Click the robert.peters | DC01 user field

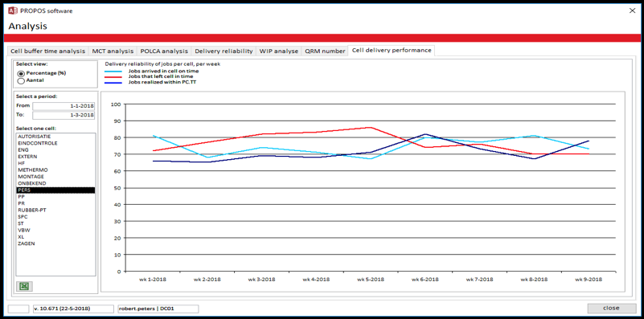point(158,309)
